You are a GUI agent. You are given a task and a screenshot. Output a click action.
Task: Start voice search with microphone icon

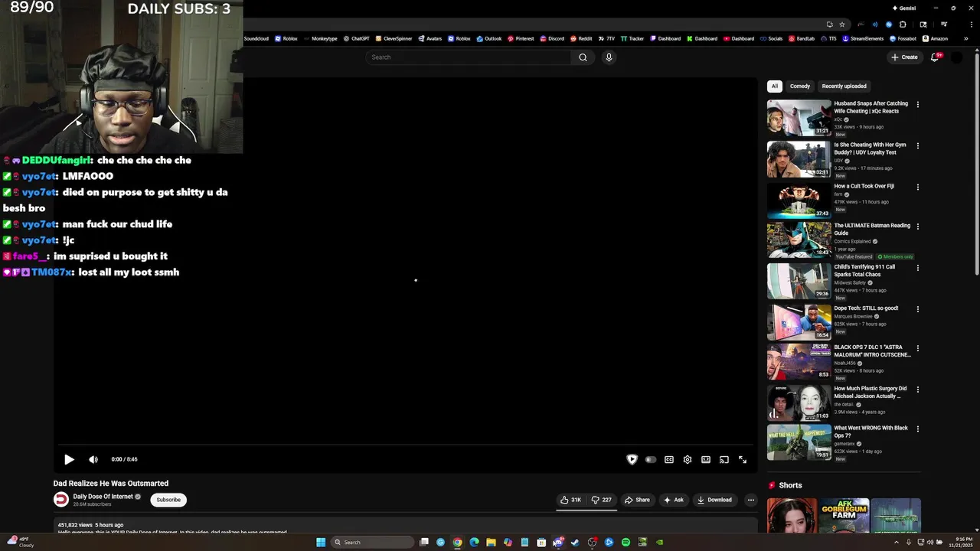point(609,57)
